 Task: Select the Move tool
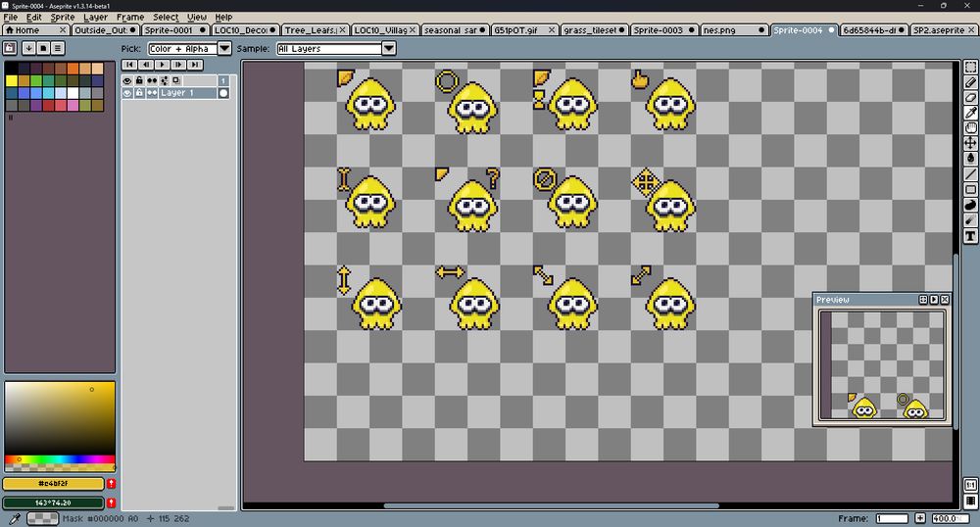[x=970, y=144]
